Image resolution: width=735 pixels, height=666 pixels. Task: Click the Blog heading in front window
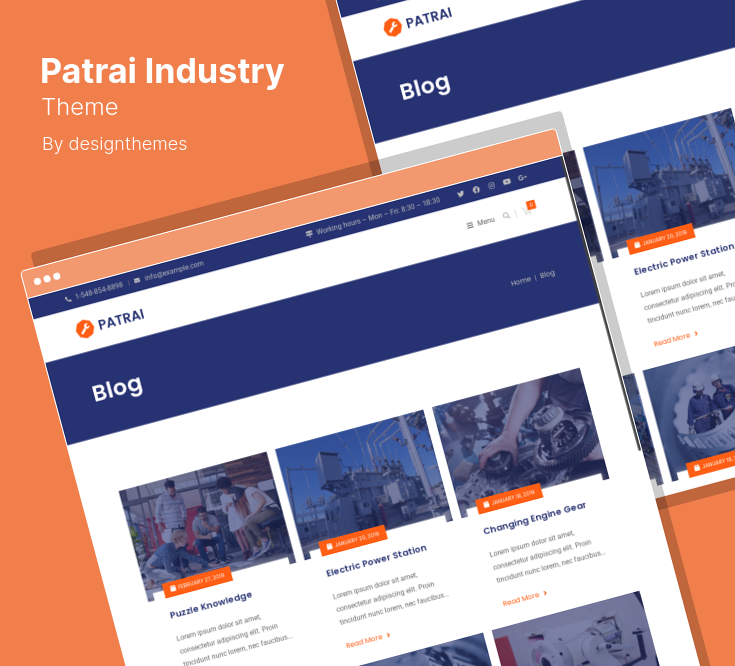117,389
